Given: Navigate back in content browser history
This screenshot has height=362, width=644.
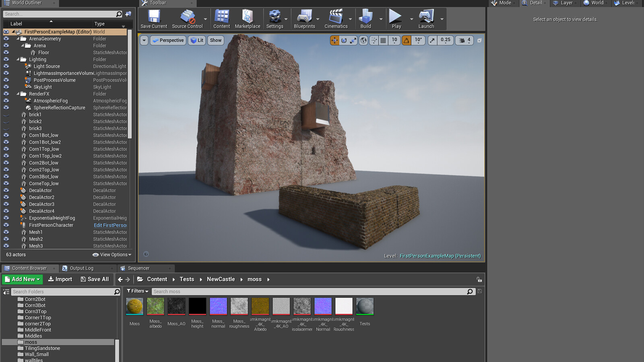Looking at the screenshot, I should (120, 279).
